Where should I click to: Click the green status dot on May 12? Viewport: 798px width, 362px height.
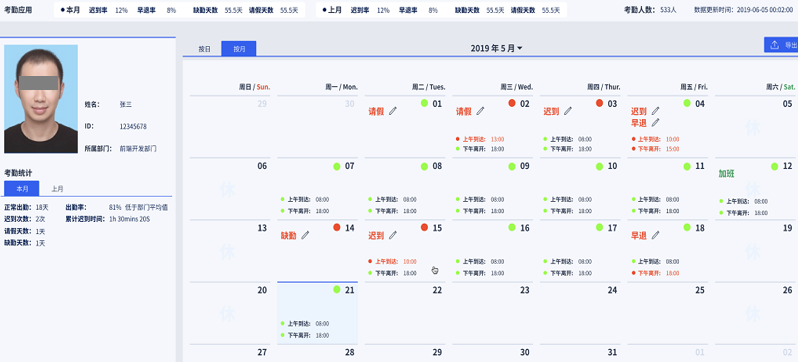pos(775,166)
